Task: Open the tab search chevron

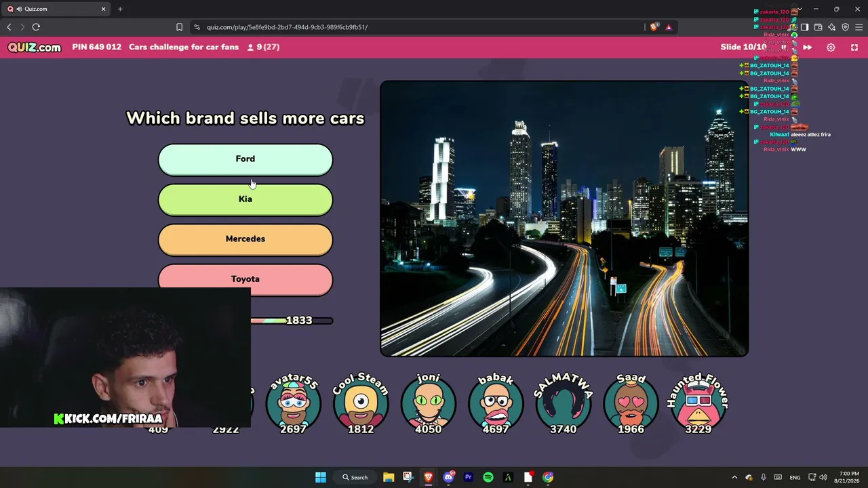Action: (800, 9)
